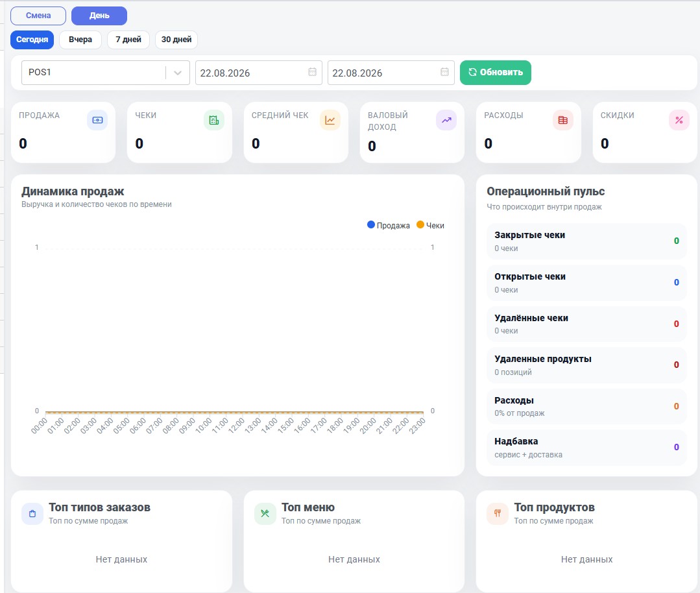Image resolution: width=700 pixels, height=593 pixels.
Task: Click the СРЕДНИЙ ЧЕК card label
Action: tap(280, 115)
